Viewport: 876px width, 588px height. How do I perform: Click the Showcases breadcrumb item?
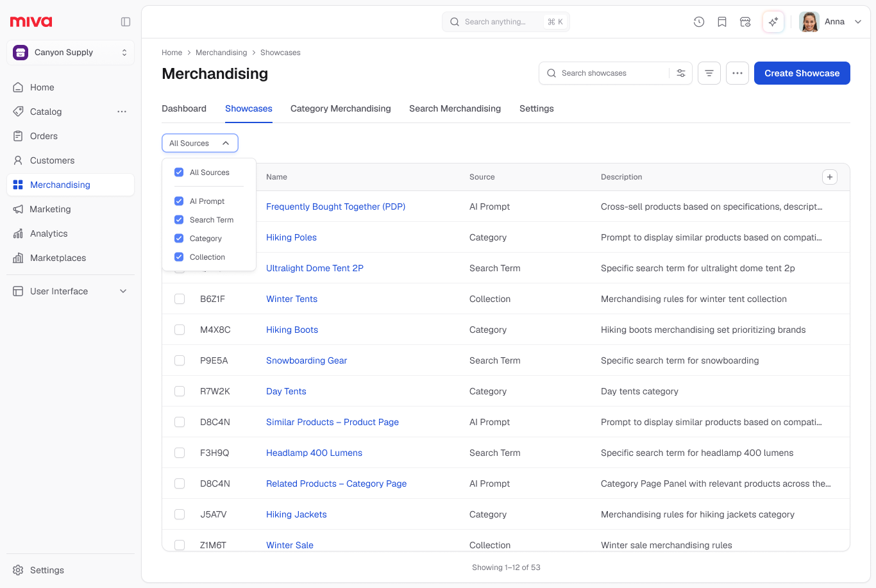280,53
